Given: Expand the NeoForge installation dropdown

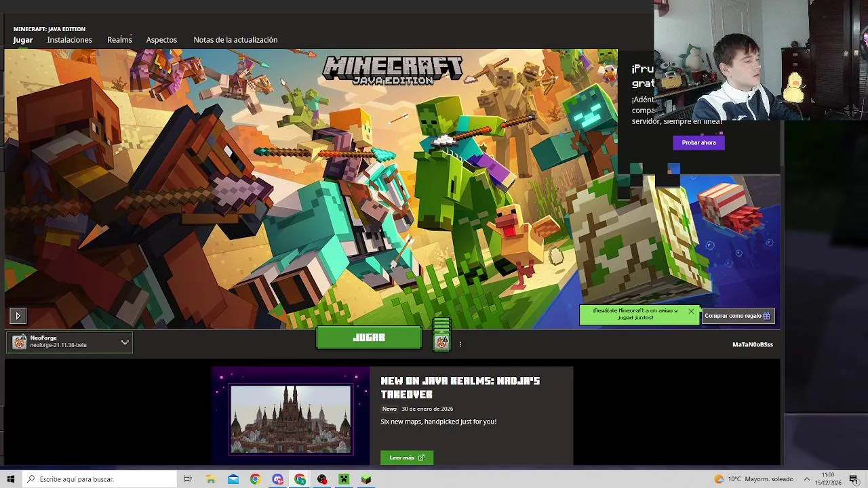Looking at the screenshot, I should click(x=125, y=342).
